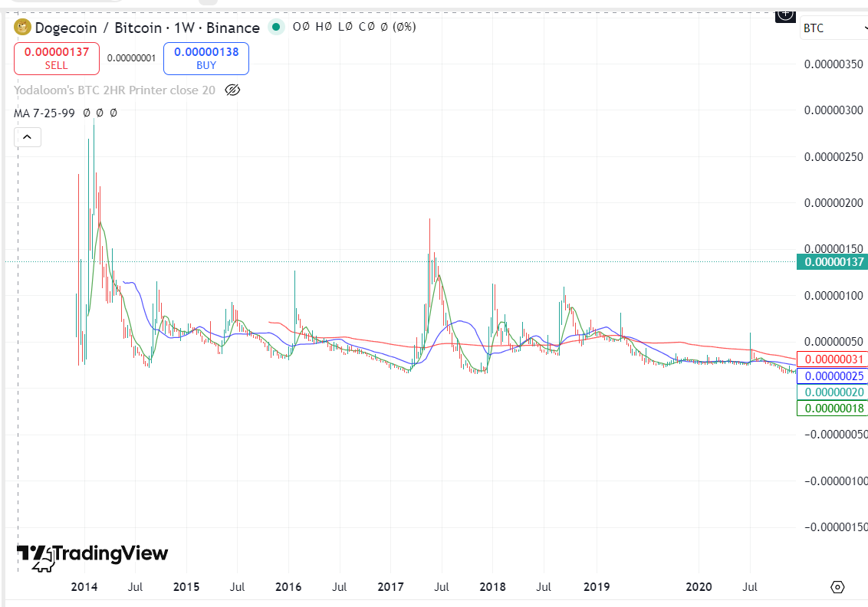The width and height of the screenshot is (868, 607).
Task: Click teal price label 0.00000020
Action: point(833,392)
